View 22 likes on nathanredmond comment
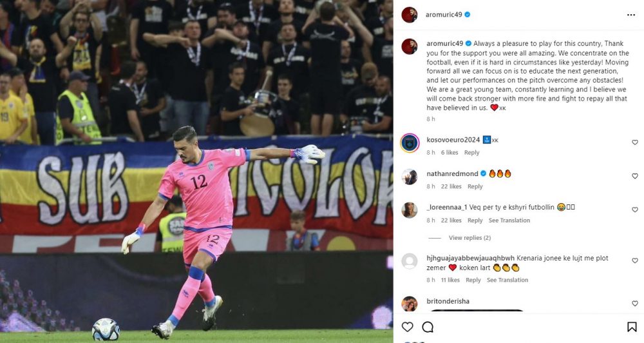 (451, 186)
